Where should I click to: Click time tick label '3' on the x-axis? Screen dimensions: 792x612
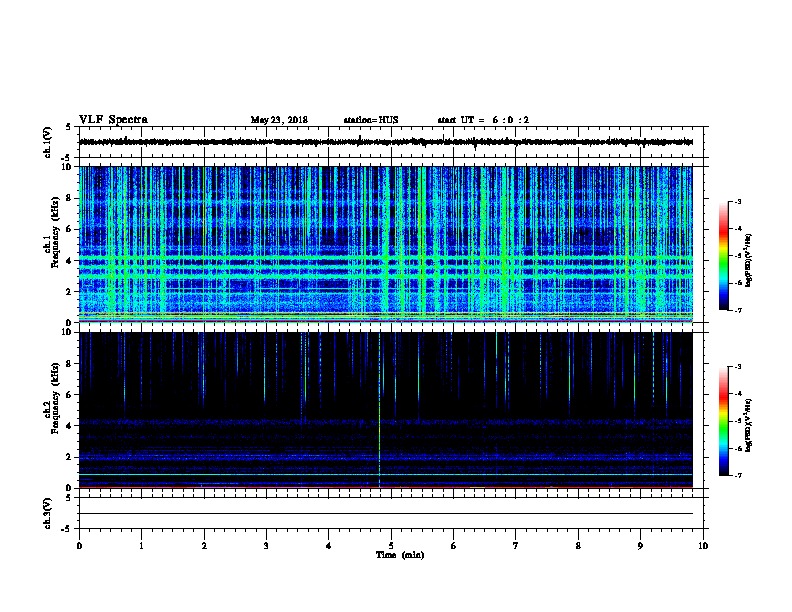pyautogui.click(x=266, y=545)
